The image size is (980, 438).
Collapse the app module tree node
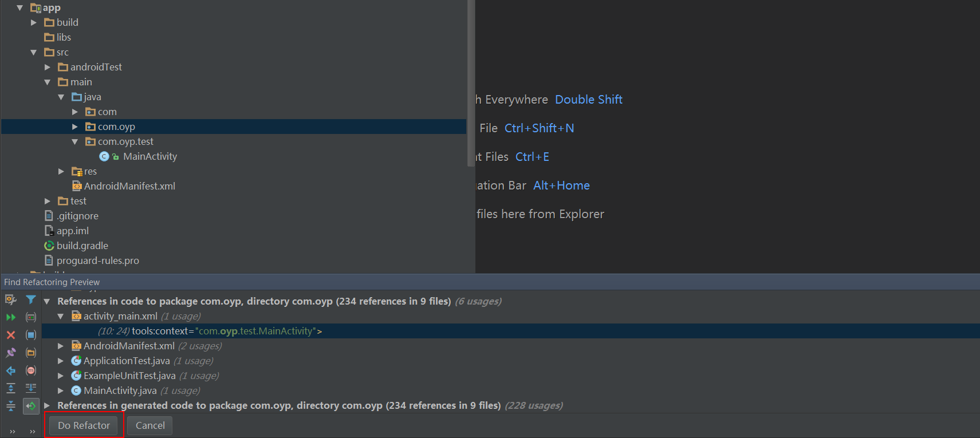point(20,7)
